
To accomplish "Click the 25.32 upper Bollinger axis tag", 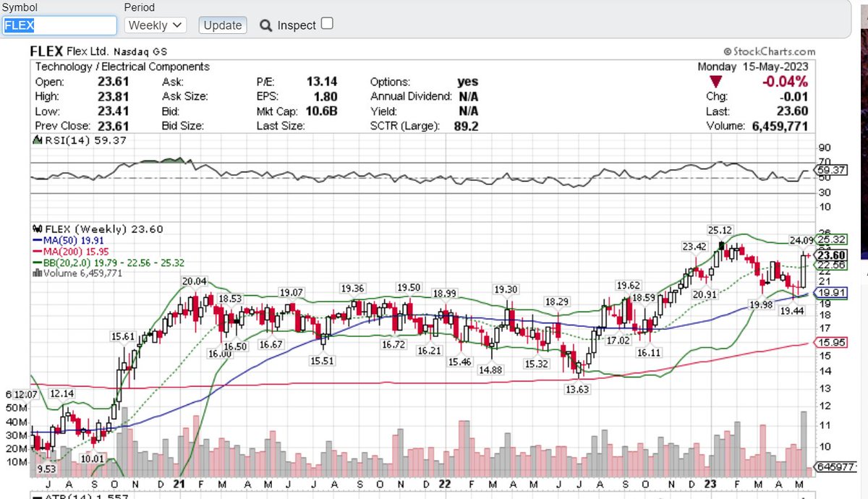I will pyautogui.click(x=830, y=239).
